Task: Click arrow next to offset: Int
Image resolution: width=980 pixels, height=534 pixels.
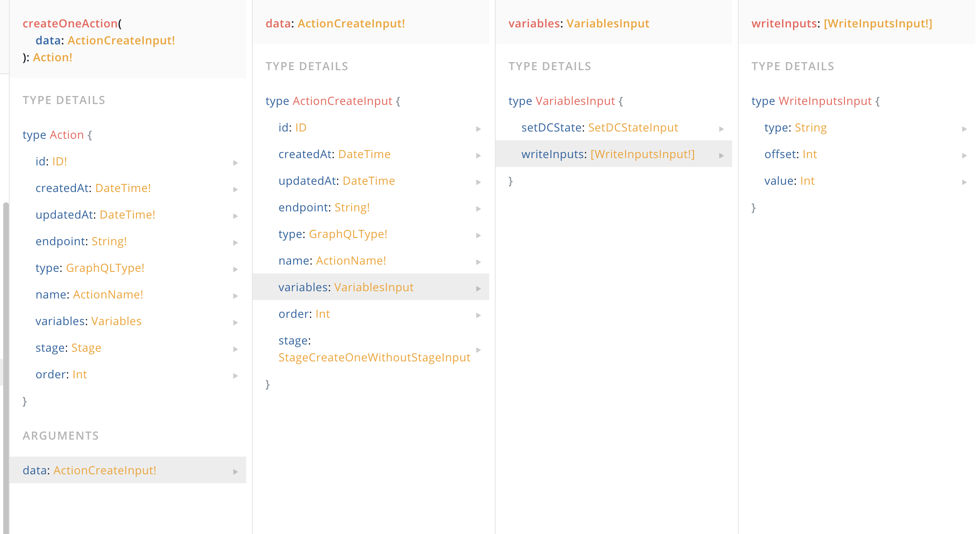Action: (965, 155)
